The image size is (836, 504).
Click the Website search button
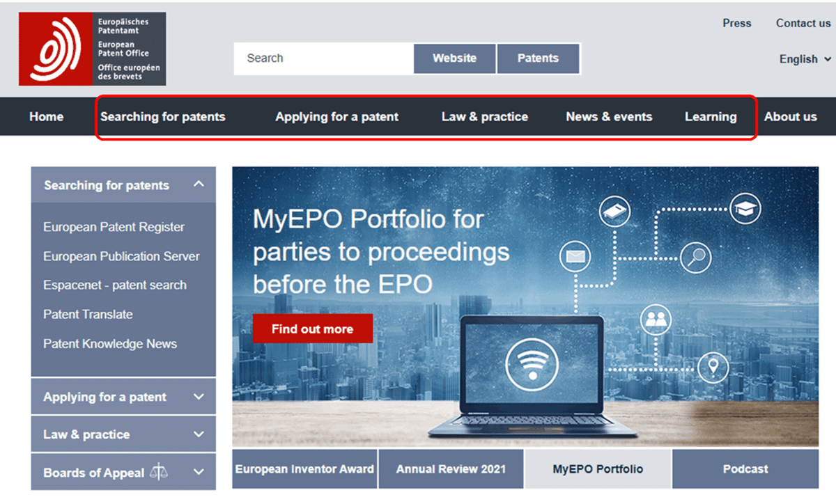pos(455,58)
